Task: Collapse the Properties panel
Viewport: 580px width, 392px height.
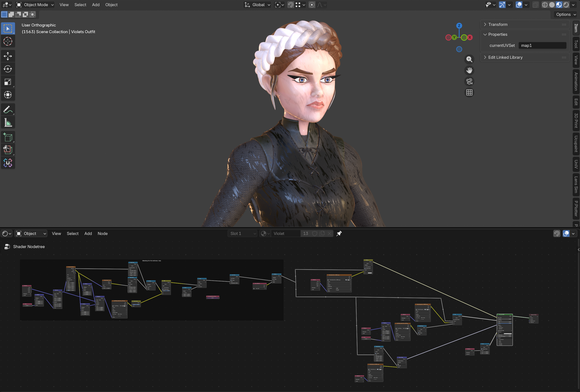Action: (498, 34)
